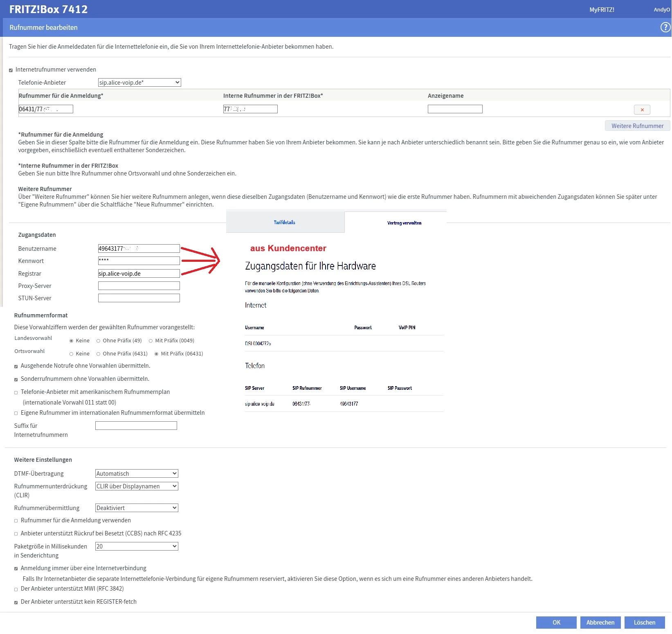Click Anzeigename input field

click(455, 109)
